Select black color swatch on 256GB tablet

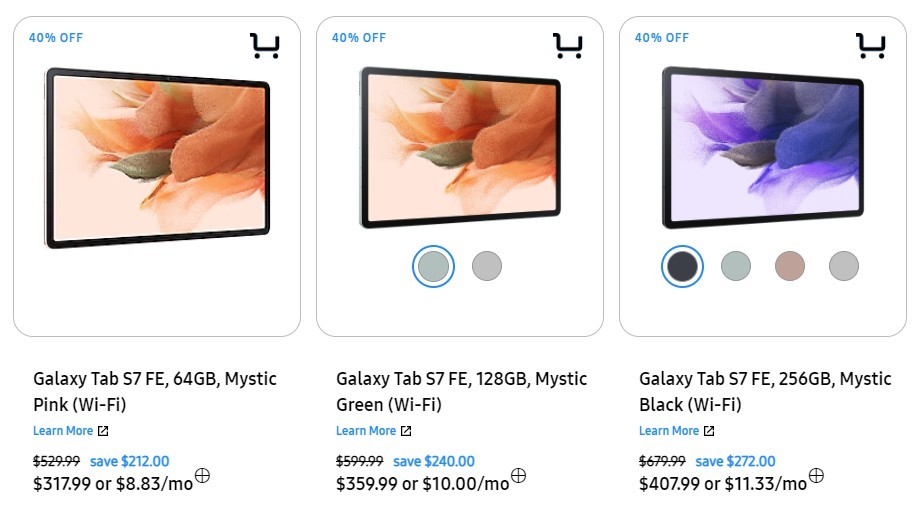coord(682,266)
